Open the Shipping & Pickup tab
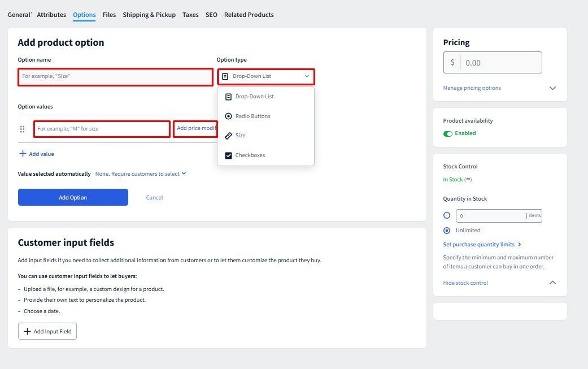Viewport: 588px width, 369px height. click(x=149, y=15)
